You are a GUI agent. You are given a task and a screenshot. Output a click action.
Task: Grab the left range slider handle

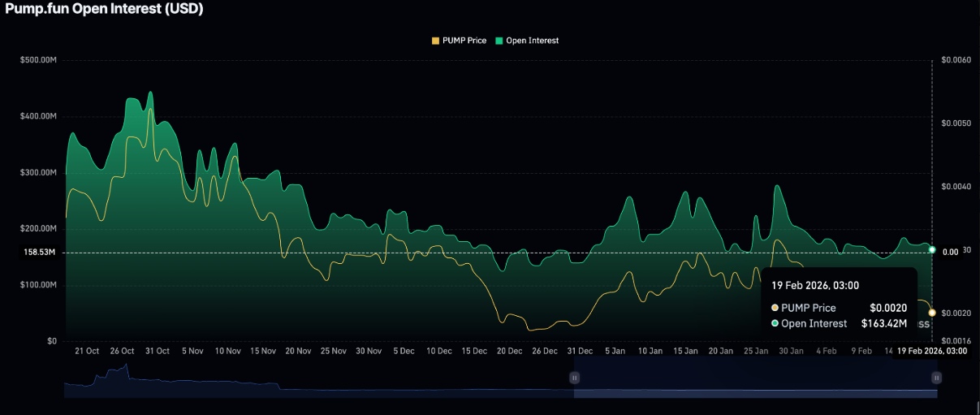tap(574, 378)
